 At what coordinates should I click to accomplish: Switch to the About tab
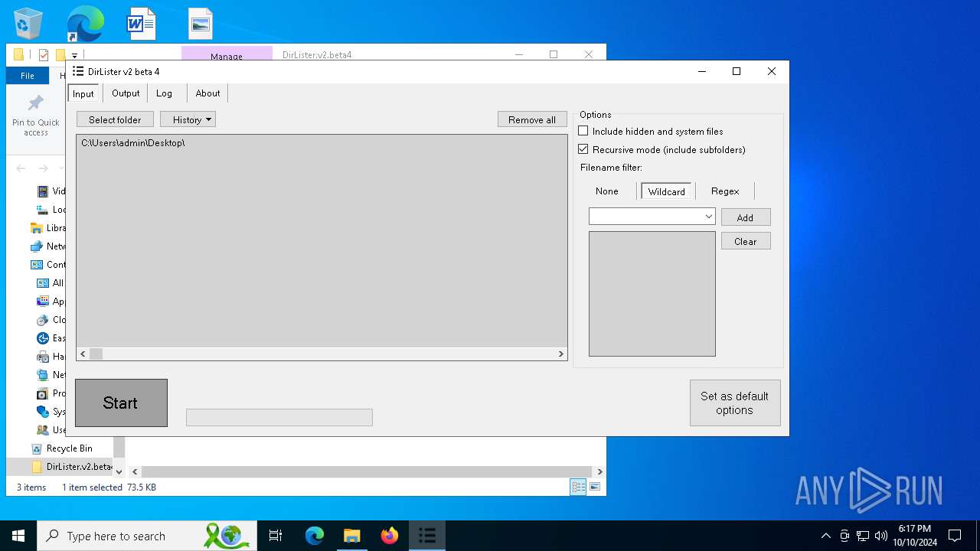coord(207,93)
